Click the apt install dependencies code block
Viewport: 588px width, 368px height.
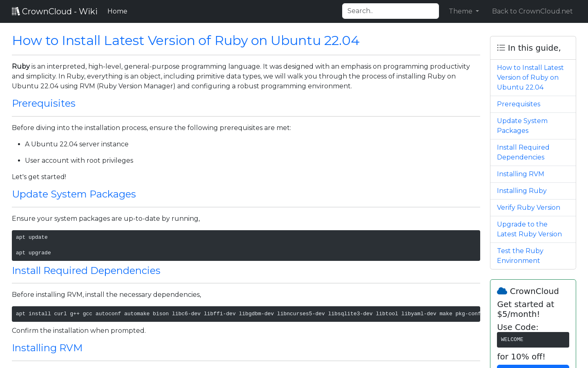(246, 314)
